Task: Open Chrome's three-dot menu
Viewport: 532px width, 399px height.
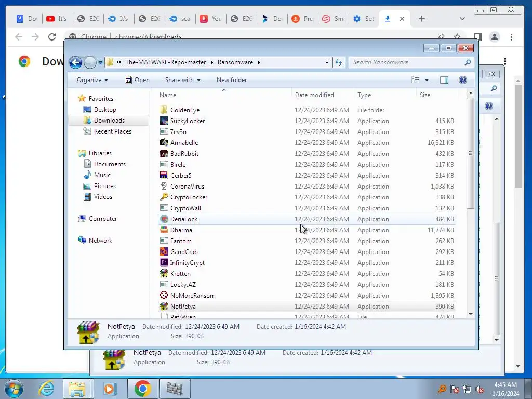Action: 511,37
